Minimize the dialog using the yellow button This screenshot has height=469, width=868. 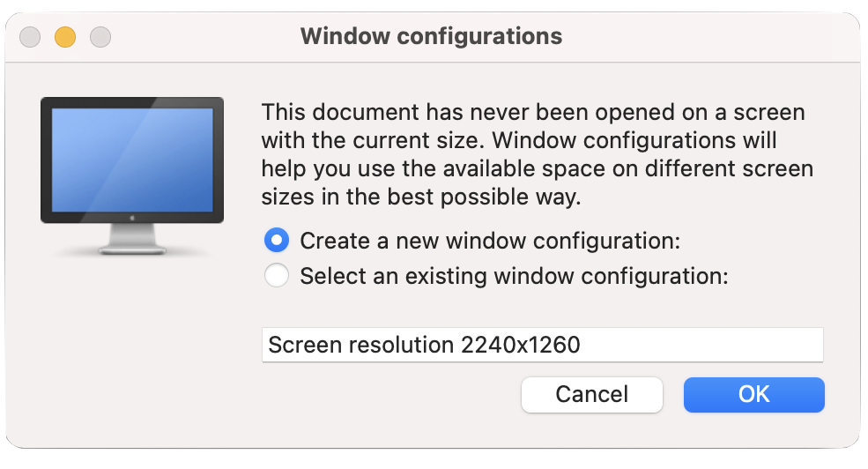point(65,37)
